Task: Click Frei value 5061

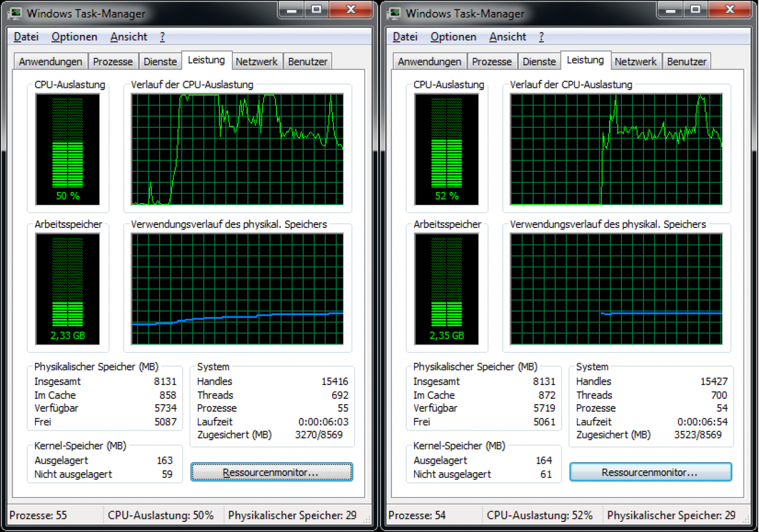Action: [x=544, y=422]
